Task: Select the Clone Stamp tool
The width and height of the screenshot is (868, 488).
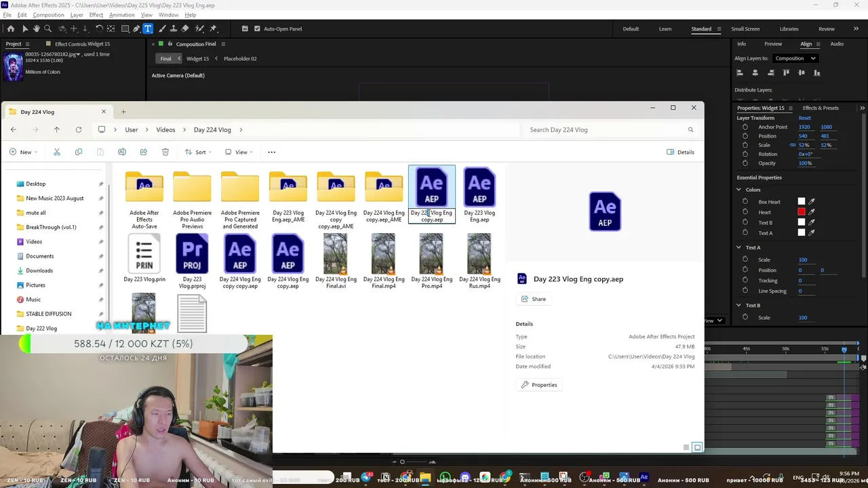Action: [174, 28]
